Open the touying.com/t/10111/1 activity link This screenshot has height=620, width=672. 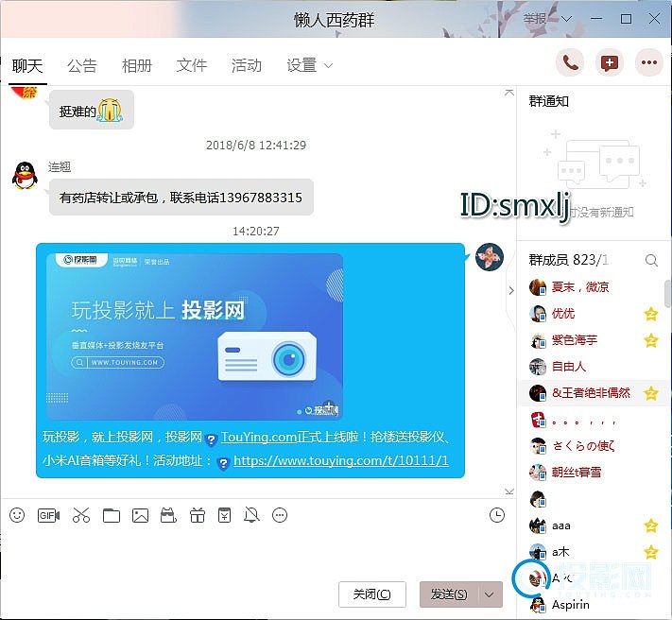pyautogui.click(x=340, y=460)
